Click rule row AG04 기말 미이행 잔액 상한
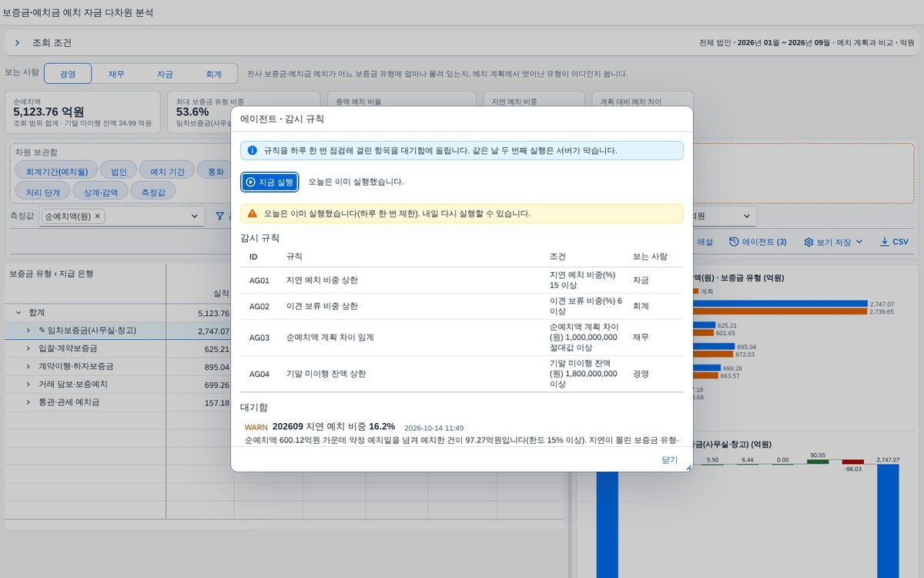Image resolution: width=924 pixels, height=578 pixels. click(462, 374)
